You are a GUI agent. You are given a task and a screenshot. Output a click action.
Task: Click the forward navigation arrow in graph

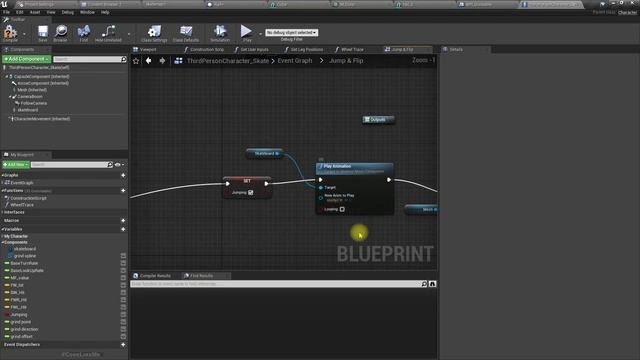tap(162, 60)
